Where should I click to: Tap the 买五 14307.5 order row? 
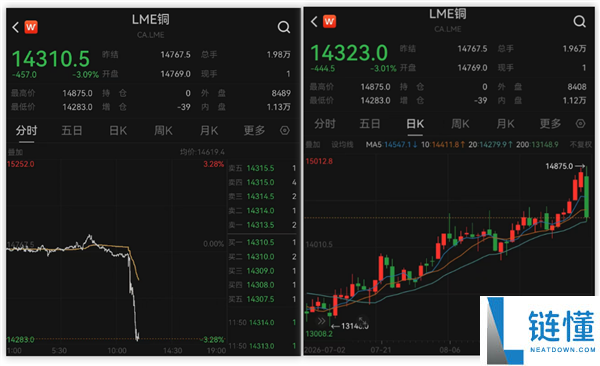[262, 299]
